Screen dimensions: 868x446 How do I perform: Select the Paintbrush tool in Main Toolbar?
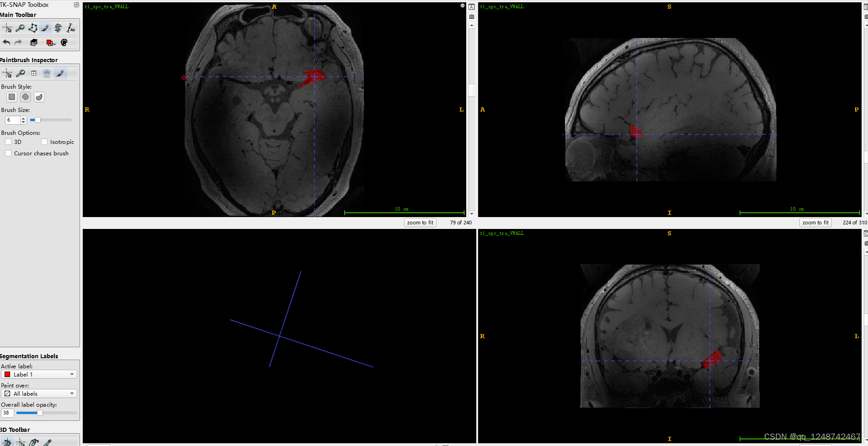(45, 28)
